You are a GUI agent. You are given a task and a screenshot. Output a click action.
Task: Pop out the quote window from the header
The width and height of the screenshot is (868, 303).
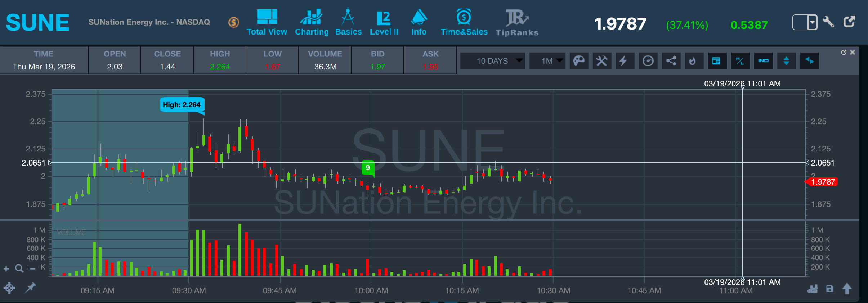click(849, 22)
